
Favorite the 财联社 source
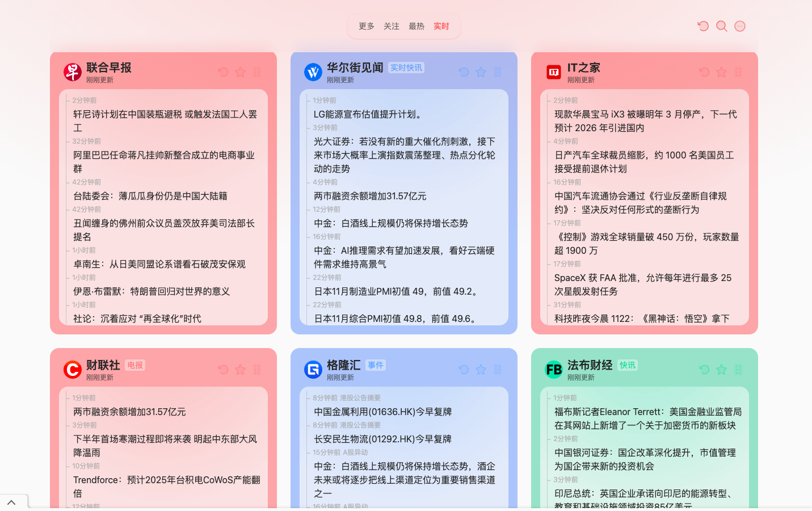[x=241, y=370]
